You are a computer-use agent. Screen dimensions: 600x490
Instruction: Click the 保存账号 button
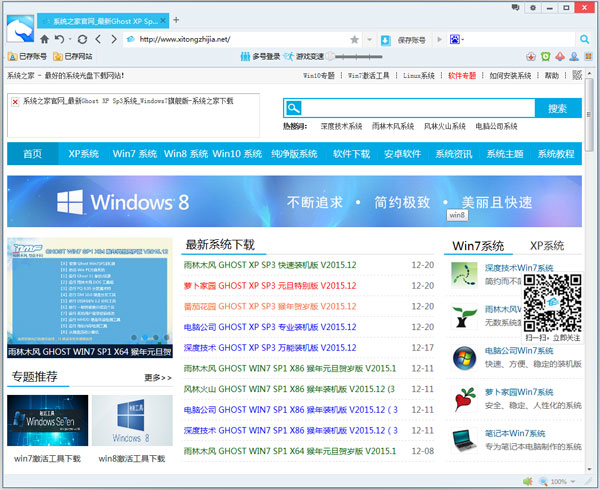point(412,40)
